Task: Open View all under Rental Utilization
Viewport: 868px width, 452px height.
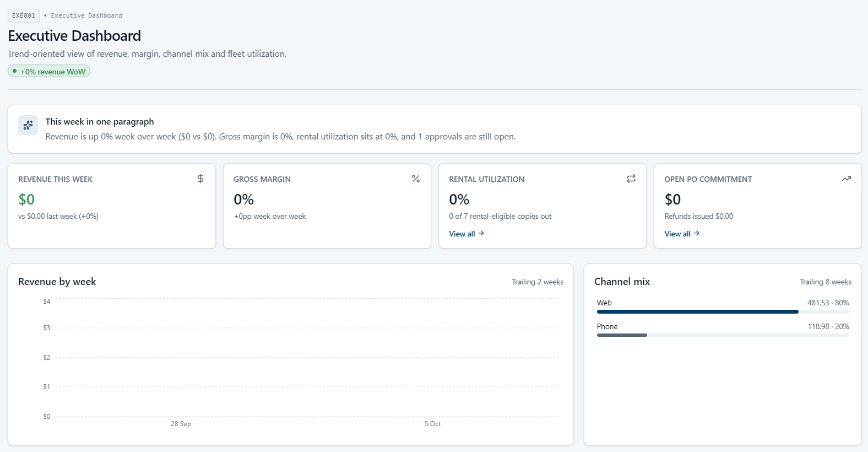Action: (466, 234)
